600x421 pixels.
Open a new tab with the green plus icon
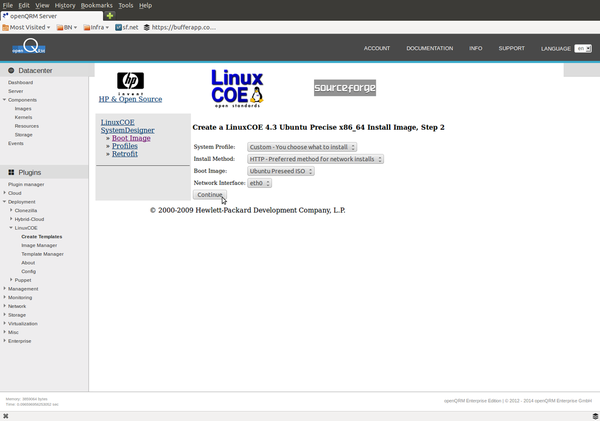(x=110, y=16)
